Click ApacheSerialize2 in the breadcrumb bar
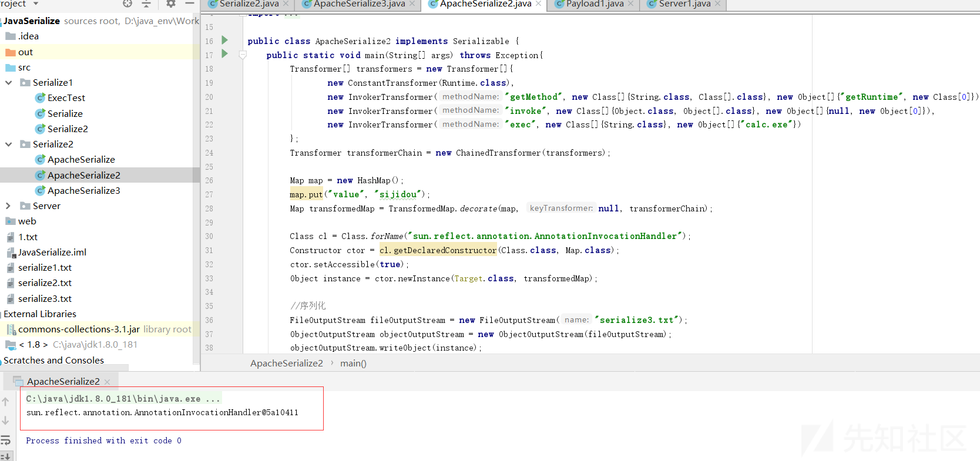The width and height of the screenshot is (980, 461). coord(287,364)
